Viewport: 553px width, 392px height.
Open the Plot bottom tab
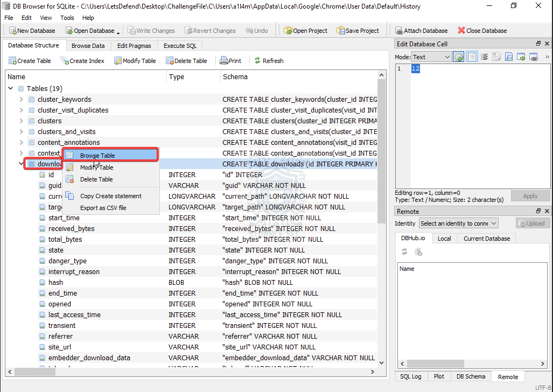(439, 376)
